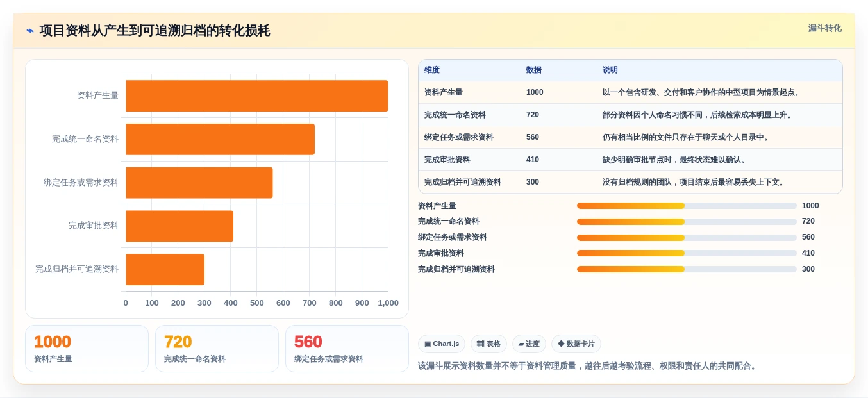Click the 完成审批资料 y-axis label in chart
The image size is (868, 398).
[94, 226]
